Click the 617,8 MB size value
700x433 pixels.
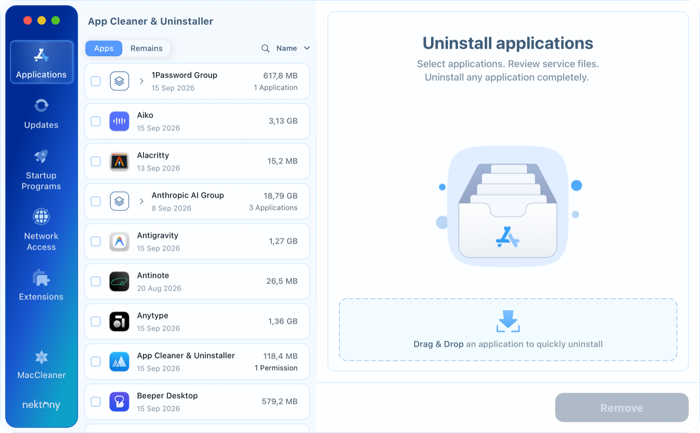point(280,76)
